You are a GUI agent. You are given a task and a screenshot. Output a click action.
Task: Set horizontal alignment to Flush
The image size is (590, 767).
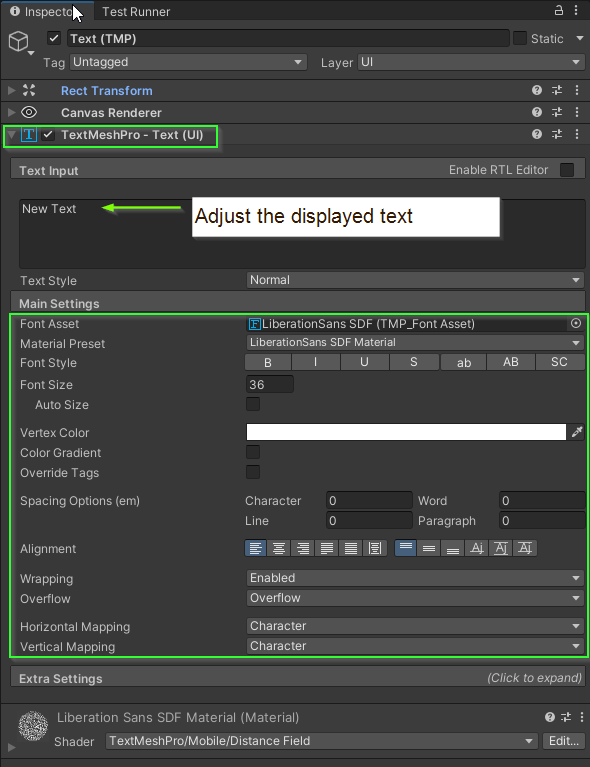[351, 548]
